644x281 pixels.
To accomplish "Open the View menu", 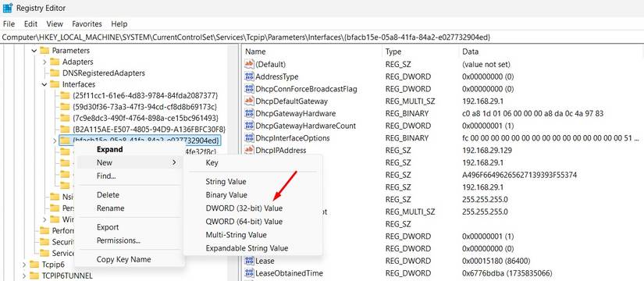I will (x=55, y=24).
